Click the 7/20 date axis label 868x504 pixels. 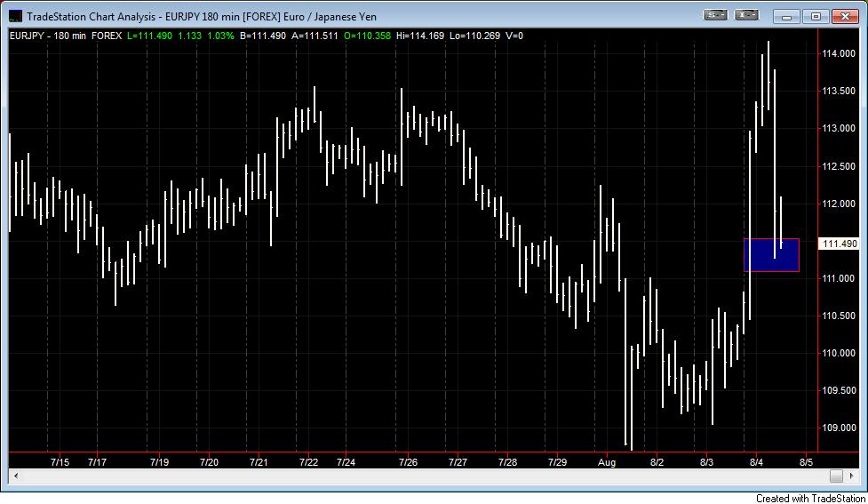point(210,462)
